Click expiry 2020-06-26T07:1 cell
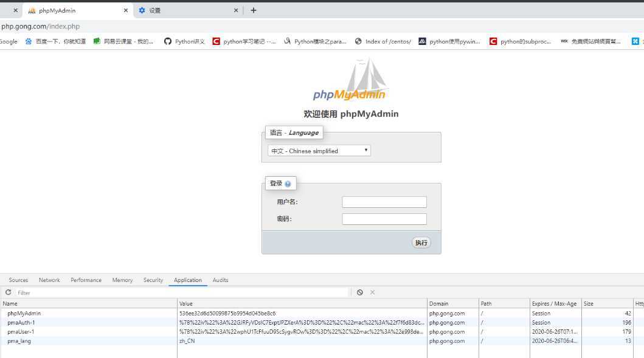 [555, 332]
